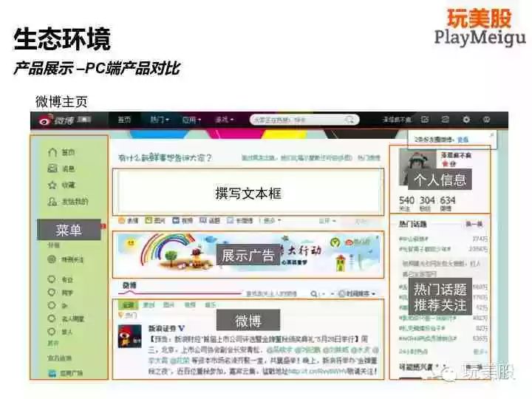Click the account icon at top right
This screenshot has width=532, height=399.
tap(486, 120)
